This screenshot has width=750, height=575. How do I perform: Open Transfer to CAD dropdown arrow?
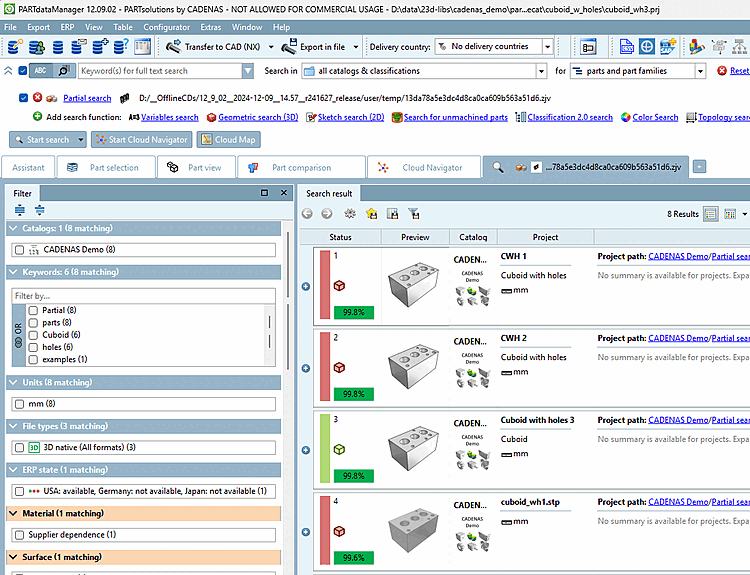271,47
